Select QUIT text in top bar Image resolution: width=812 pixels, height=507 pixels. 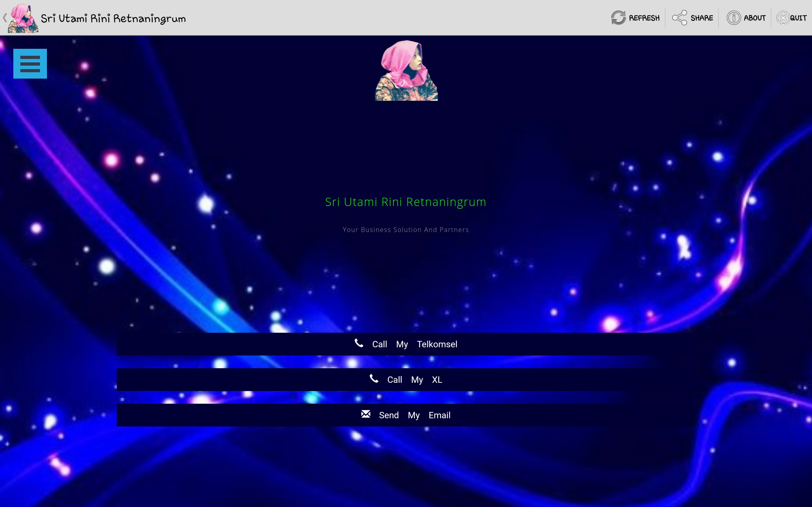798,18
